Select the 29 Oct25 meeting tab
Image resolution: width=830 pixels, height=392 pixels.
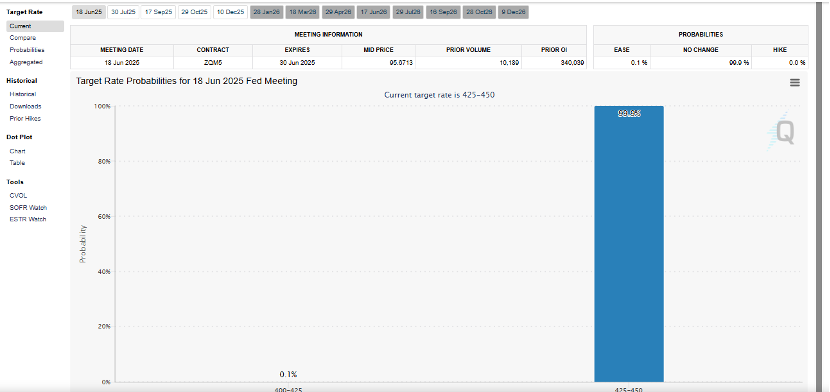click(x=194, y=12)
